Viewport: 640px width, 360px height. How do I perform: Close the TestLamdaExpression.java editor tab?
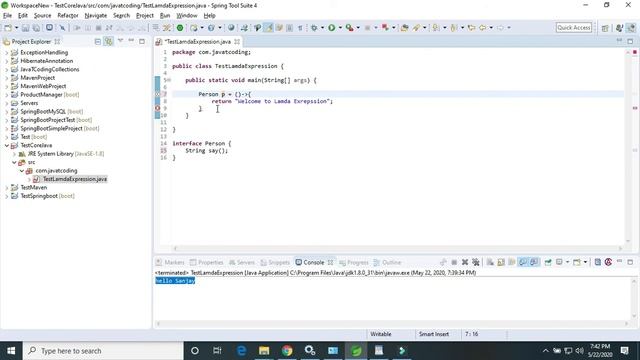[x=237, y=42]
